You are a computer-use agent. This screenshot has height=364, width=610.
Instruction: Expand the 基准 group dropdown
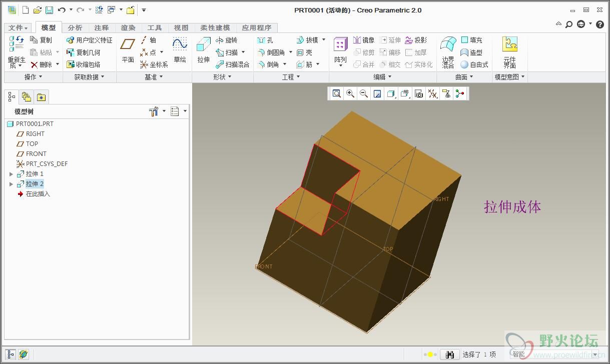[x=154, y=77]
